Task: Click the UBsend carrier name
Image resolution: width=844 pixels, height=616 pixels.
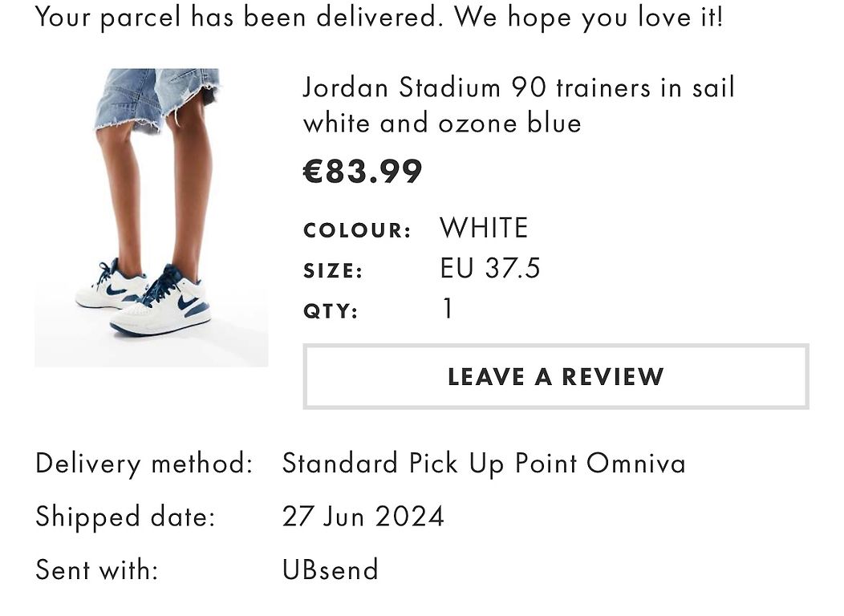Action: (331, 569)
